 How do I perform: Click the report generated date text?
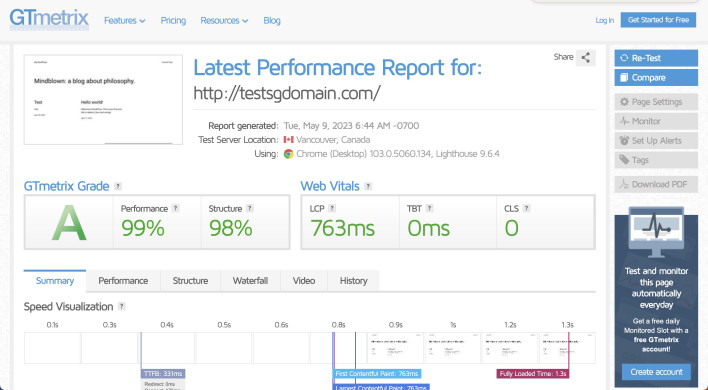click(x=351, y=126)
